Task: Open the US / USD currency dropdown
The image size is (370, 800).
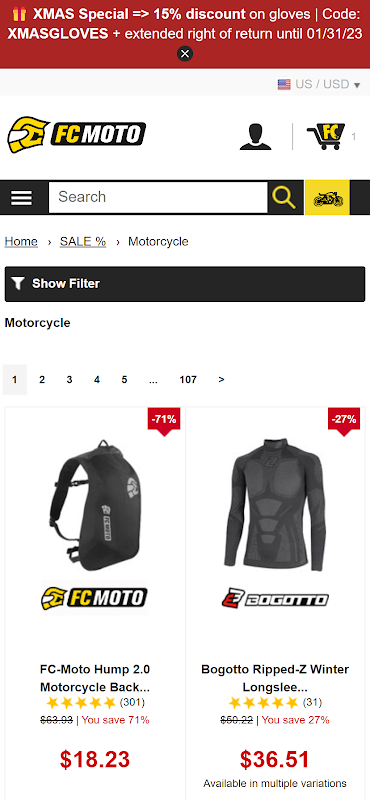Action: (319, 84)
